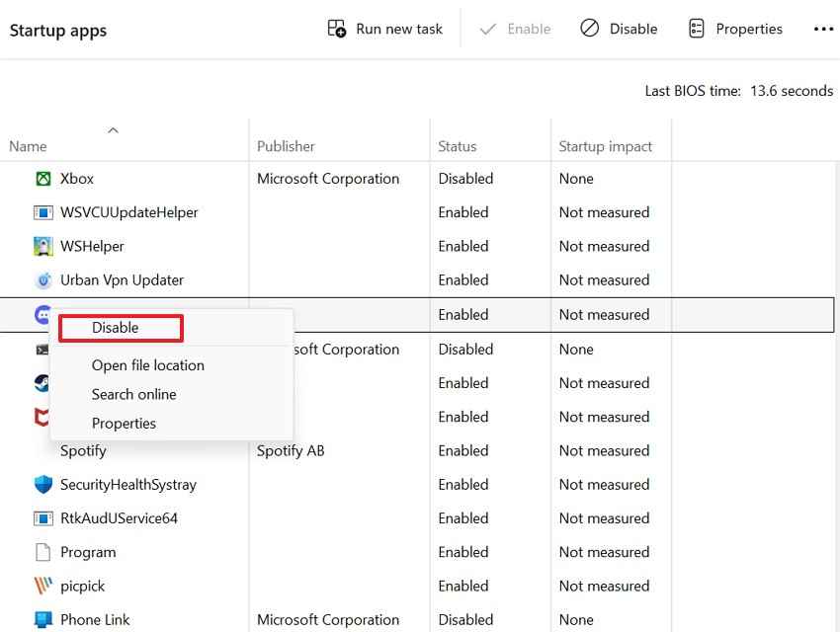Select the Spotify row name
This screenshot has width=840, height=632.
tap(83, 450)
